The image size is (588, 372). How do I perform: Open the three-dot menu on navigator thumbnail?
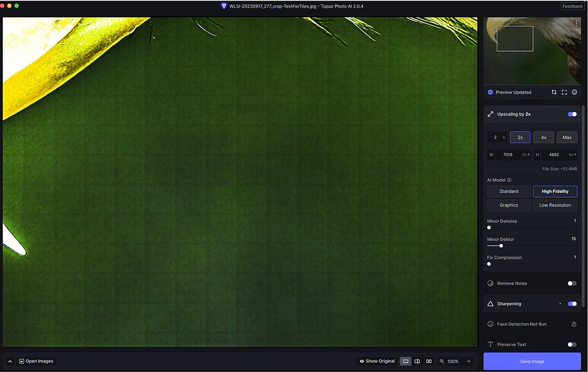[x=576, y=24]
